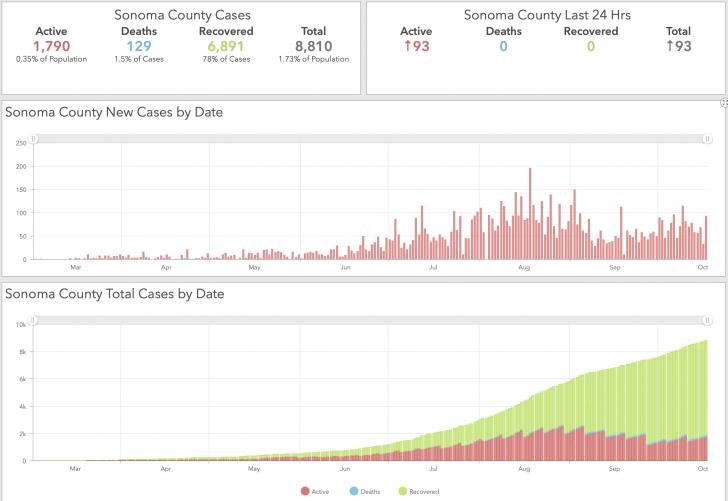
Task: Select the 6,891 recovered value
Action: tap(226, 46)
